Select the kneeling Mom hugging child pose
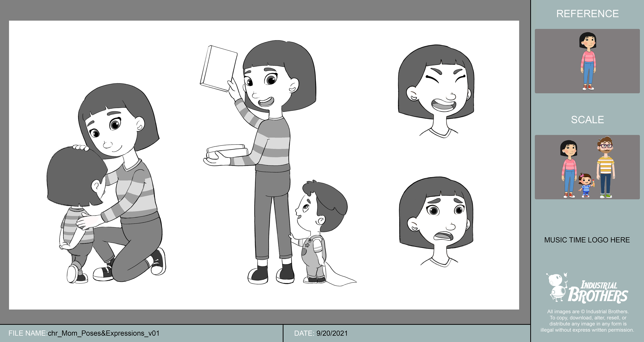Screen dimensions: 644x342 click(x=106, y=183)
